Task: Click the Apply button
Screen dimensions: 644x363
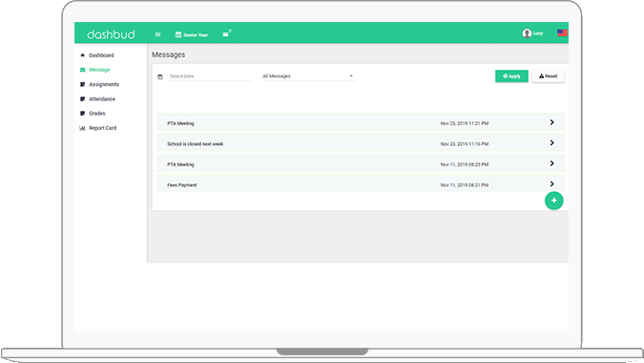Action: 511,76
